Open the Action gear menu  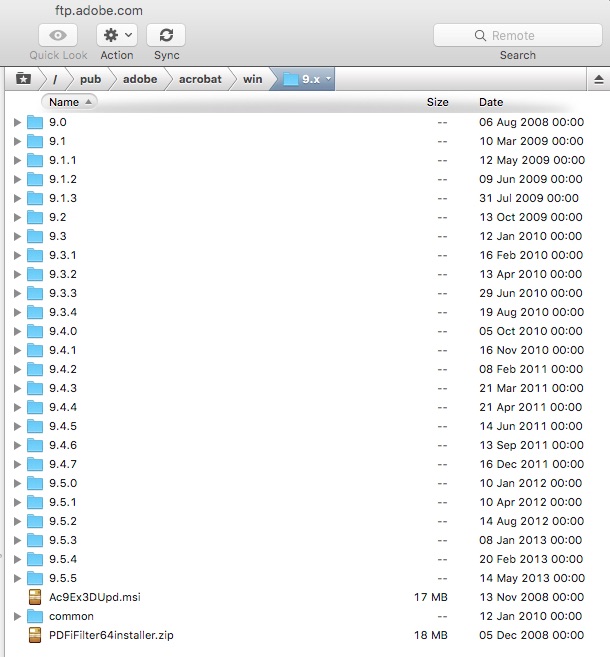117,35
